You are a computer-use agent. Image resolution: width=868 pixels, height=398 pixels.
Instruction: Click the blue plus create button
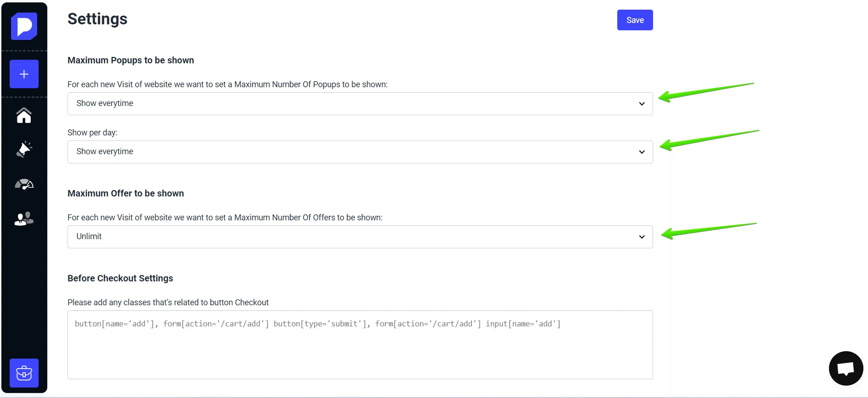click(x=24, y=74)
